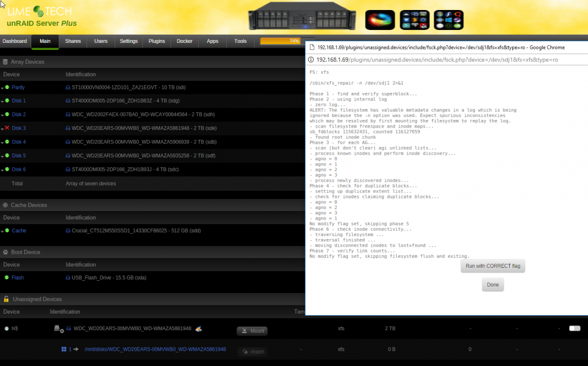Open the dropdown arrow beside Disk 5
This screenshot has width=588, height=366.
(x=2, y=157)
